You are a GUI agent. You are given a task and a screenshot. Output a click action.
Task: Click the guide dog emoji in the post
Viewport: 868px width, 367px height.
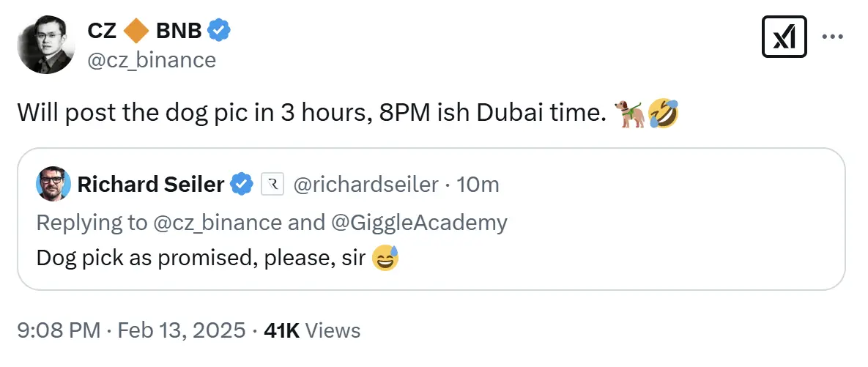[x=630, y=114]
